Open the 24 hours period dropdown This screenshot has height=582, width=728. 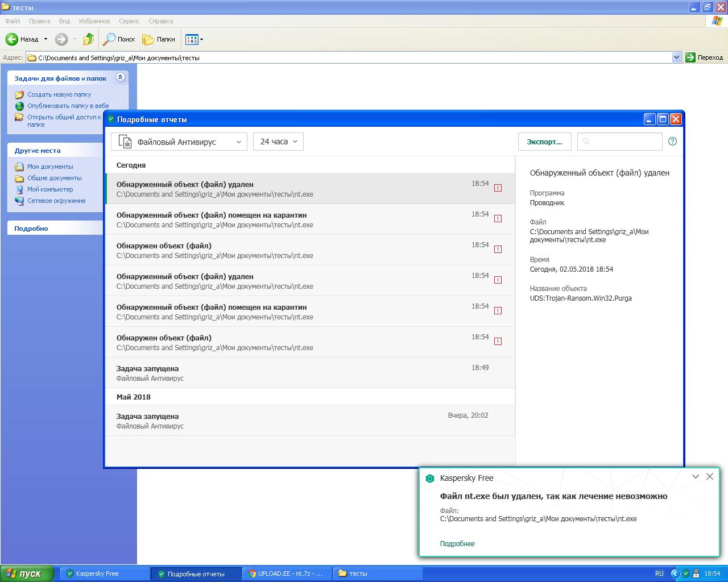click(278, 142)
